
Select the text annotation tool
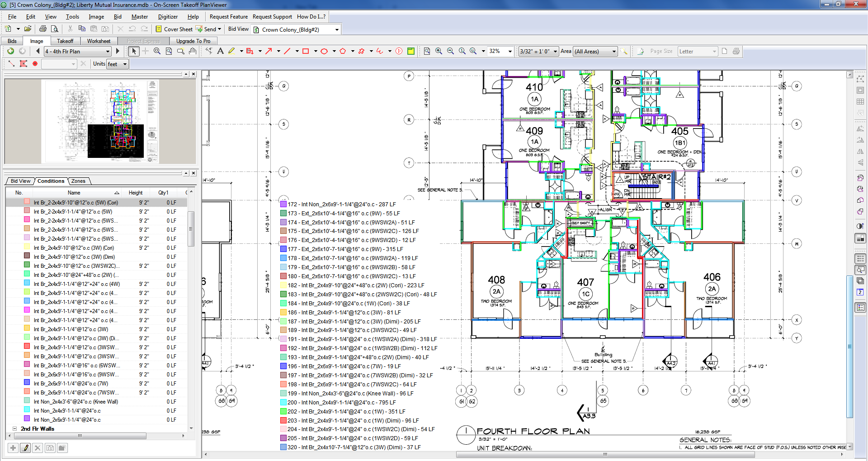point(220,51)
